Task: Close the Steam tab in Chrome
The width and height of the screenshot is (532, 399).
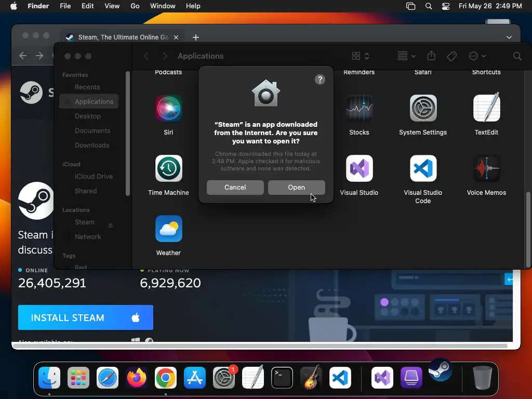Action: tap(176, 37)
